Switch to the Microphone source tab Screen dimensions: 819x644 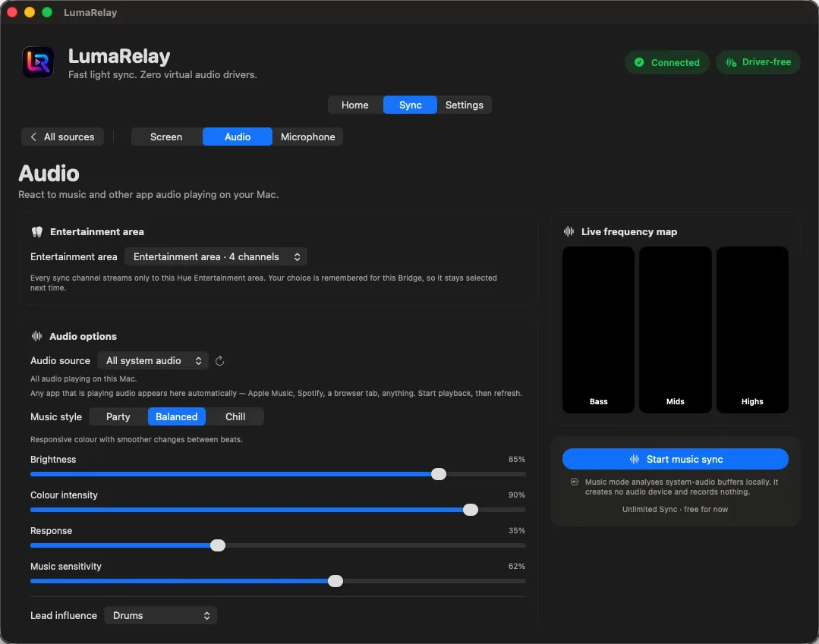pyautogui.click(x=307, y=137)
